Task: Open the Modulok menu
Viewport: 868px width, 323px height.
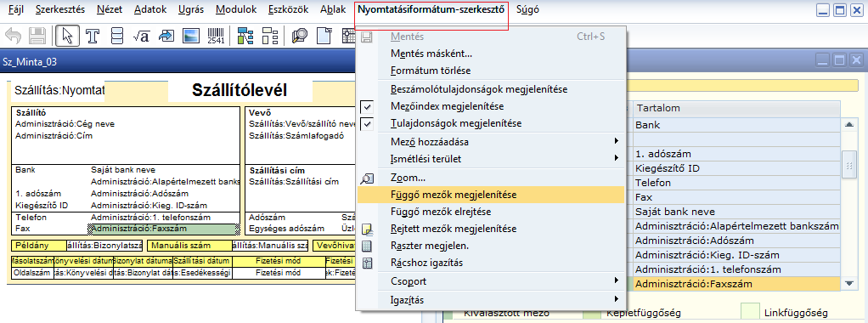Action: (x=236, y=9)
